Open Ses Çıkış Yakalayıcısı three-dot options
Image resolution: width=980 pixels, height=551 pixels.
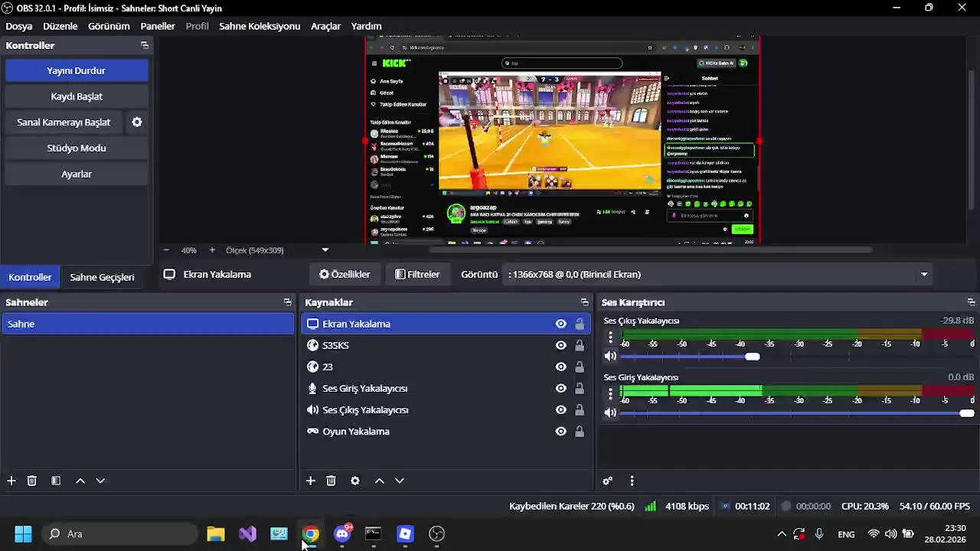tap(610, 337)
